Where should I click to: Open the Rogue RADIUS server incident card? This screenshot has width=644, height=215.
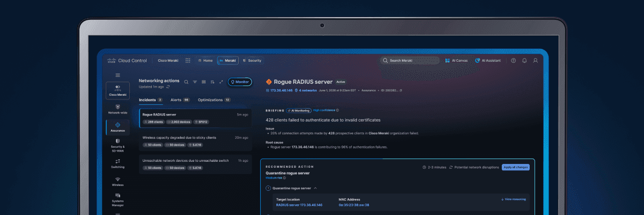[195, 118]
